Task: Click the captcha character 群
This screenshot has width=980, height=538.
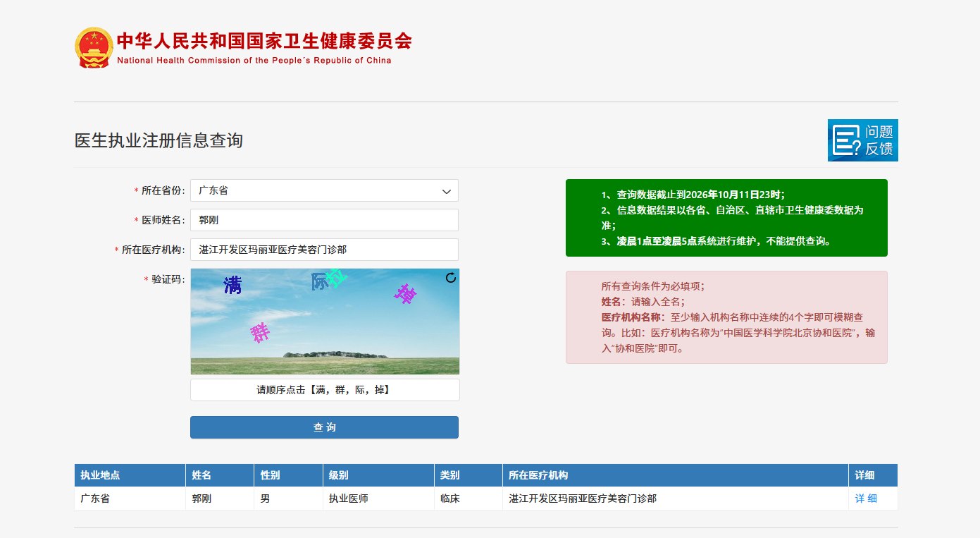Action: click(x=260, y=332)
